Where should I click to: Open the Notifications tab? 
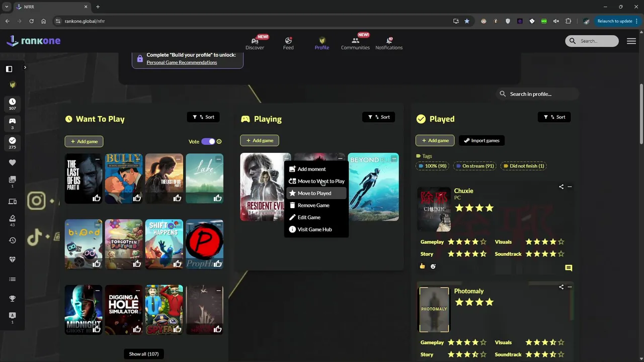coord(389,43)
